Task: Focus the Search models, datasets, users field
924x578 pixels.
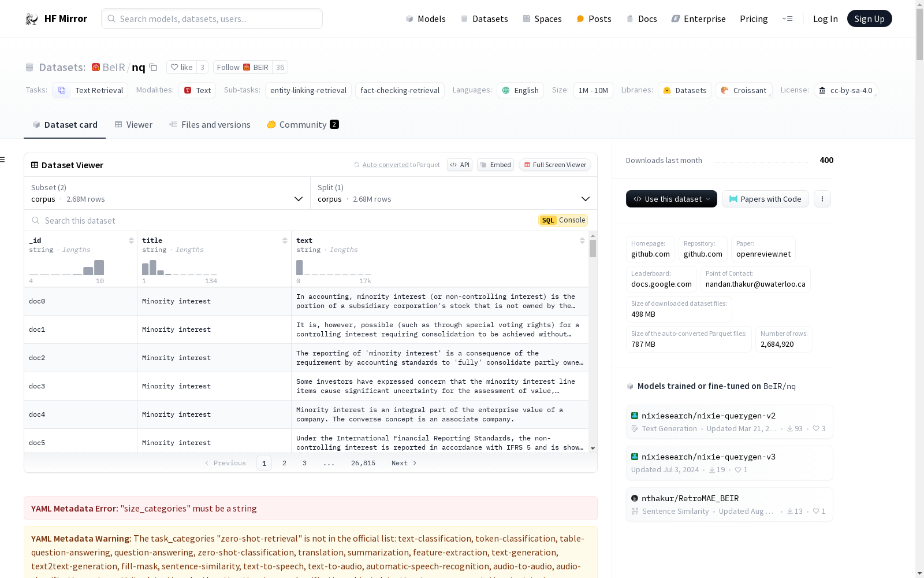Action: coord(212,18)
